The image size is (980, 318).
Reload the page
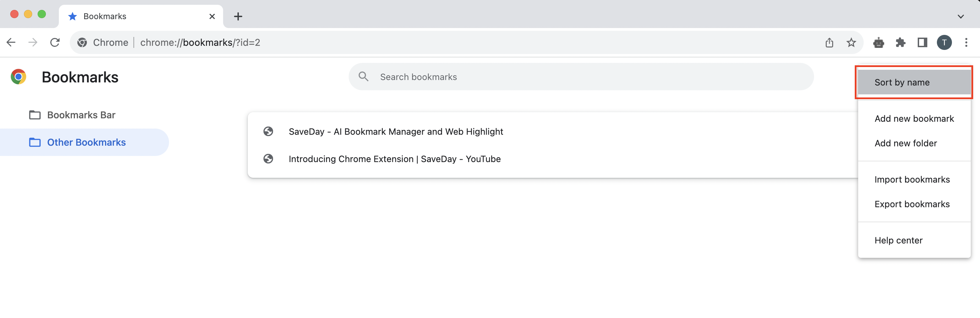coord(55,42)
